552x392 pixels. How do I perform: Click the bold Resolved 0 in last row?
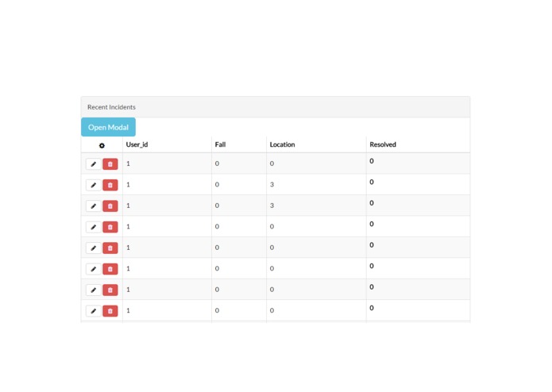tap(372, 308)
